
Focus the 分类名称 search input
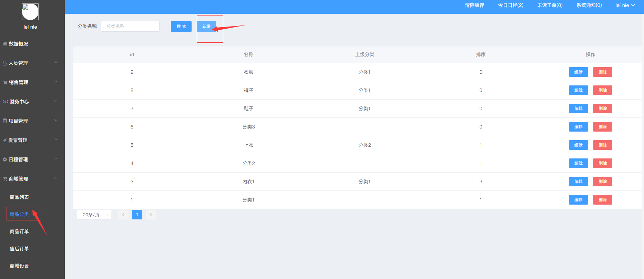tap(130, 26)
